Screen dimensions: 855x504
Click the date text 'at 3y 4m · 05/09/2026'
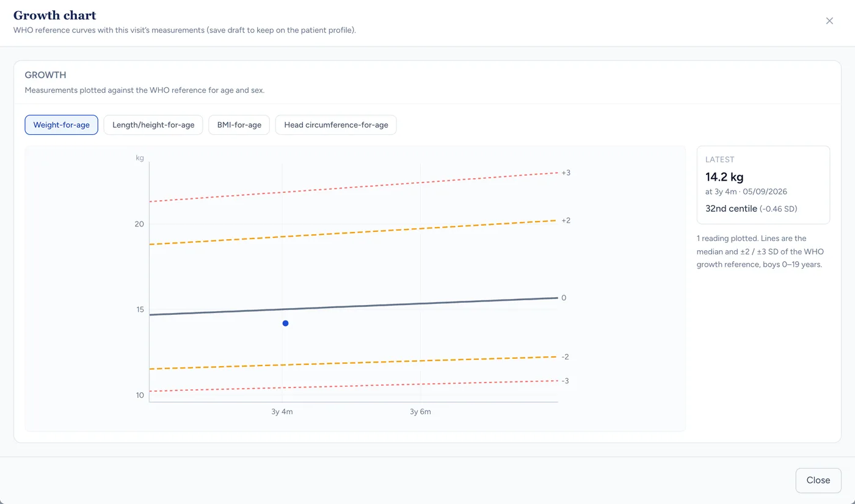click(746, 192)
